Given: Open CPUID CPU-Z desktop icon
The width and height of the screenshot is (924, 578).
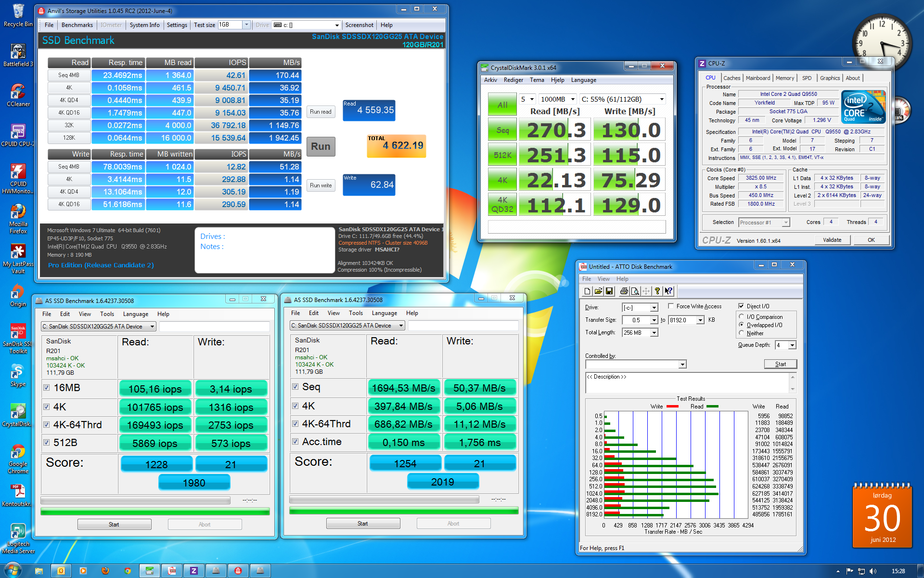Looking at the screenshot, I should pos(18,135).
